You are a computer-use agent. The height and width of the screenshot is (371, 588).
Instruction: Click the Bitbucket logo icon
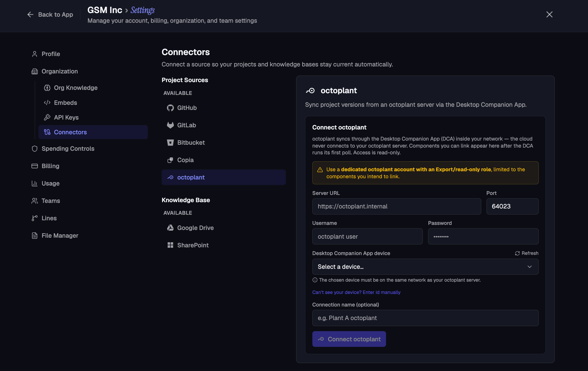170,143
